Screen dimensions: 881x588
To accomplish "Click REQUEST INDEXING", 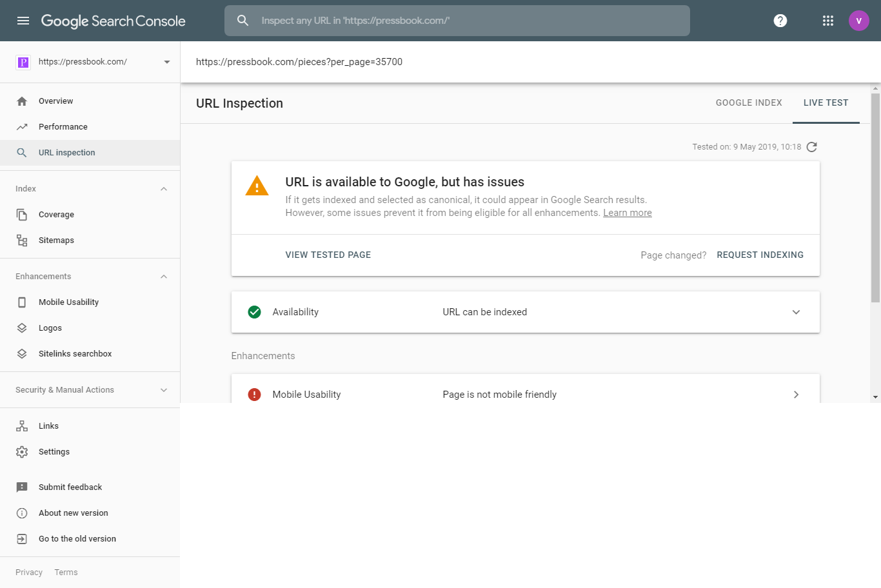I will 760,255.
